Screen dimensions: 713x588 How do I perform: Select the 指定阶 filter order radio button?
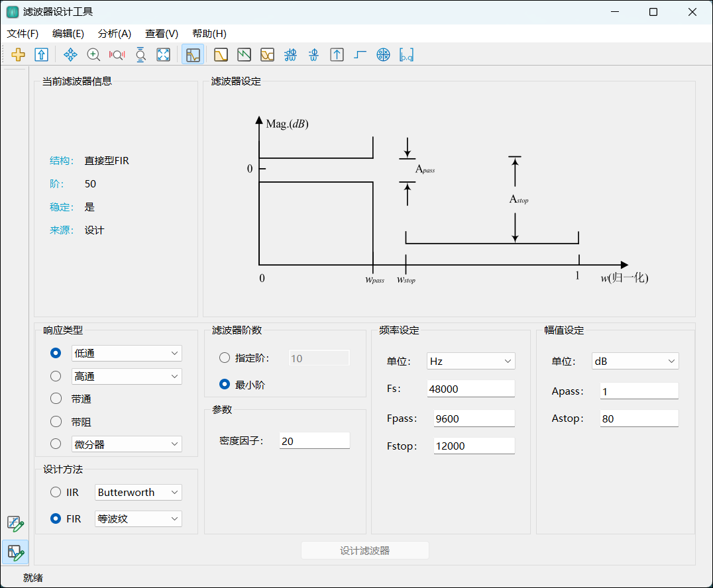tap(225, 358)
